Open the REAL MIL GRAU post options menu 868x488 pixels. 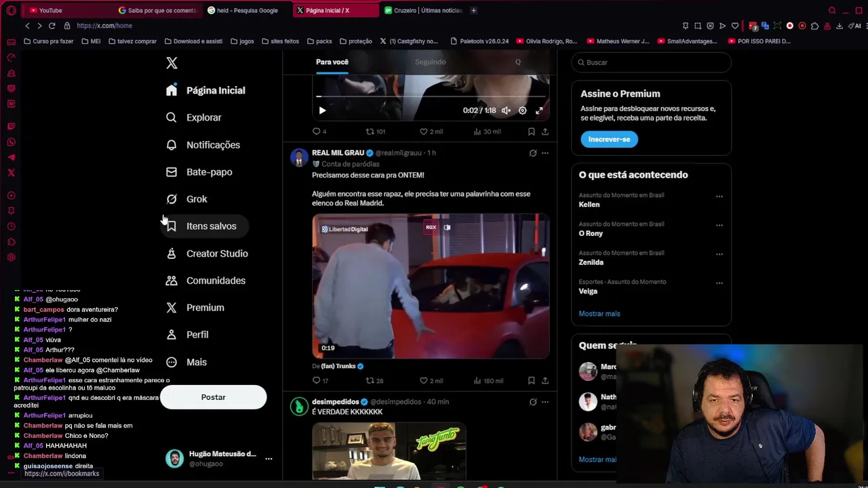545,153
